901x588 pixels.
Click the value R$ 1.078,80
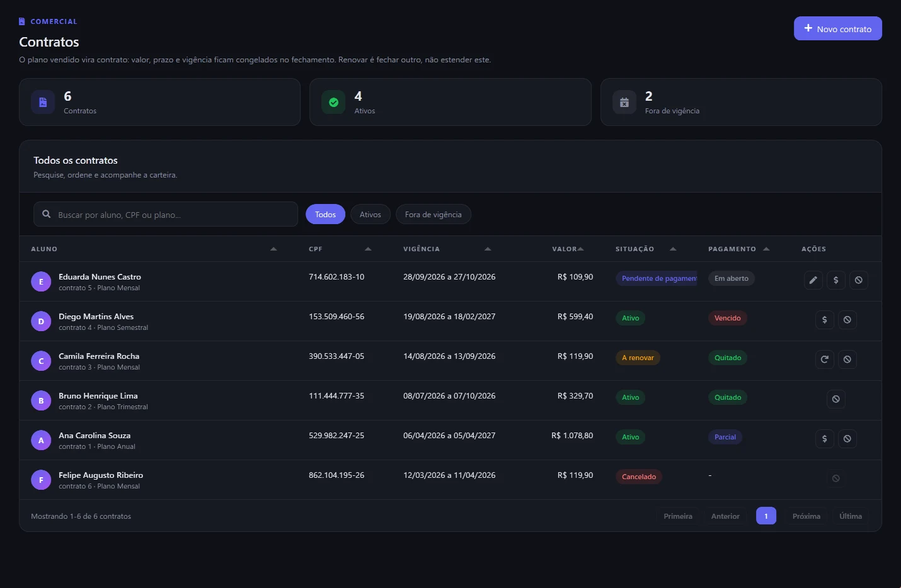(572, 435)
